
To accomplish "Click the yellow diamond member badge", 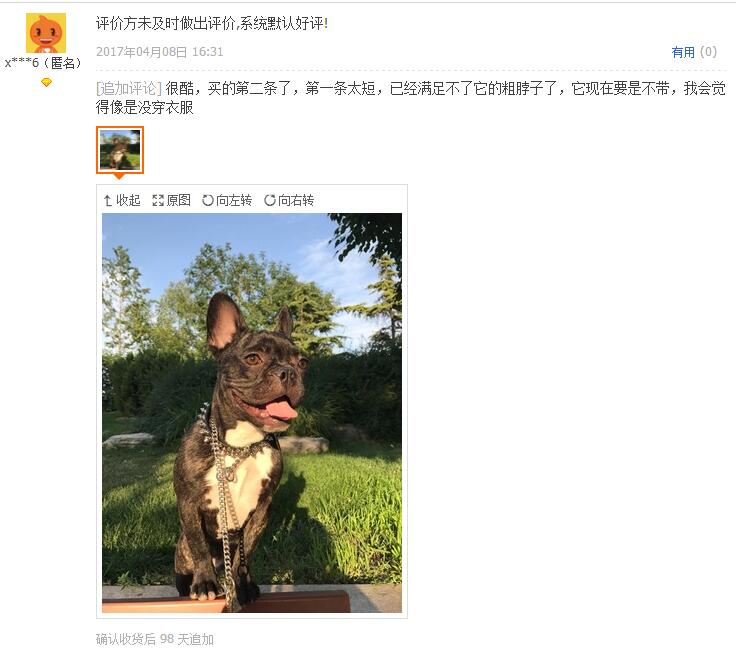I will click(46, 83).
